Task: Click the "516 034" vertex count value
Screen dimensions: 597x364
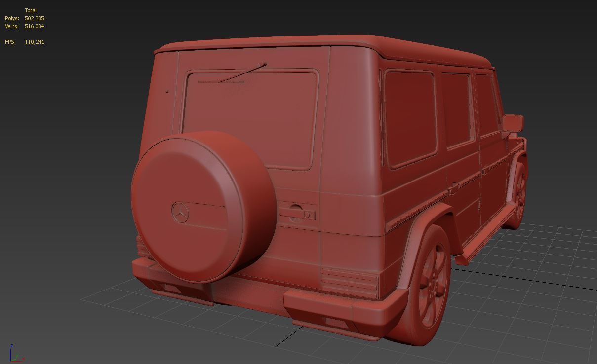Action: (x=34, y=26)
